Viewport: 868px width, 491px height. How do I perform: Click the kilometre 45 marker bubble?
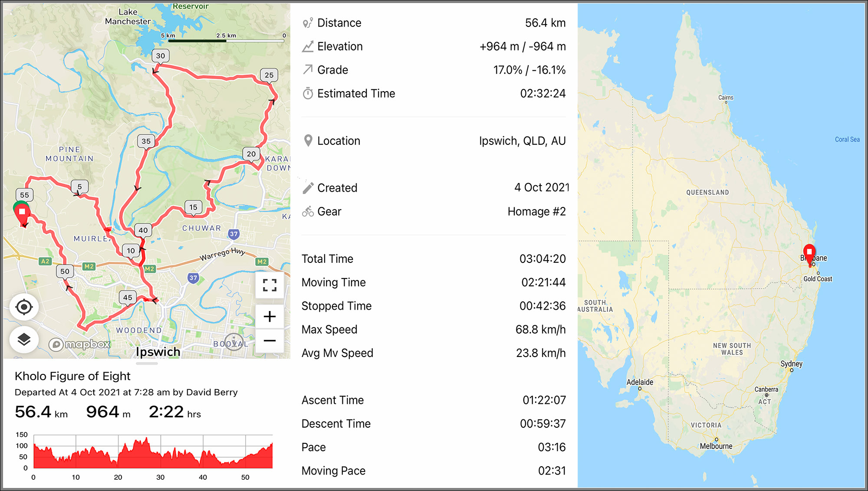point(127,298)
